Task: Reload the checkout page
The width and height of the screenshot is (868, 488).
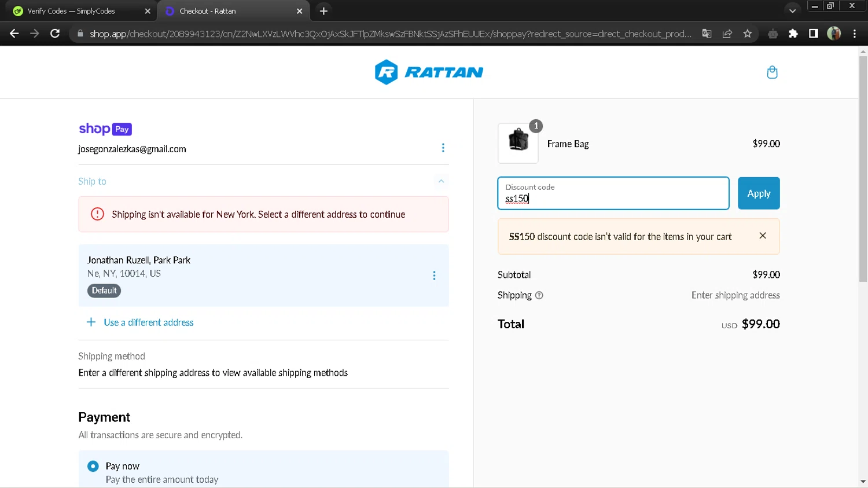Action: pos(55,34)
